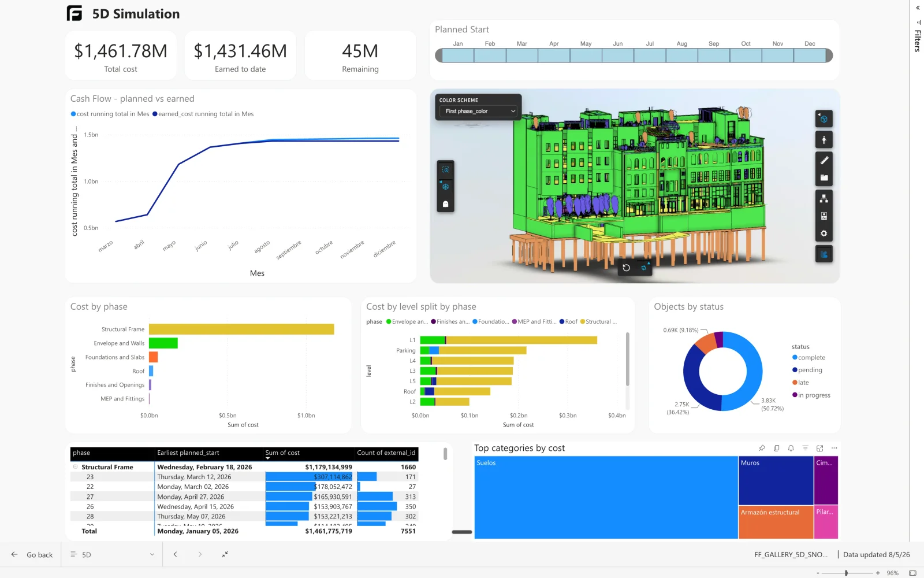Click the Go back arrow icon

14,554
